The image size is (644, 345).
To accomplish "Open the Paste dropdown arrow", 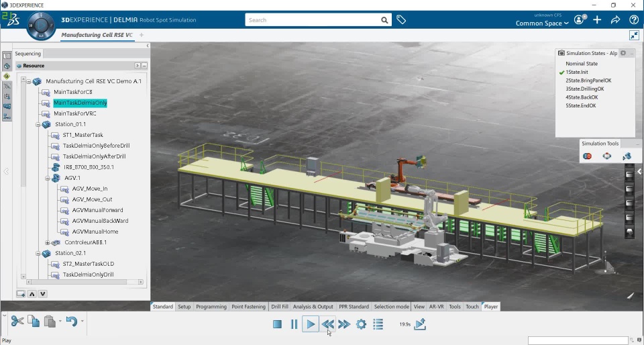I will point(60,322).
